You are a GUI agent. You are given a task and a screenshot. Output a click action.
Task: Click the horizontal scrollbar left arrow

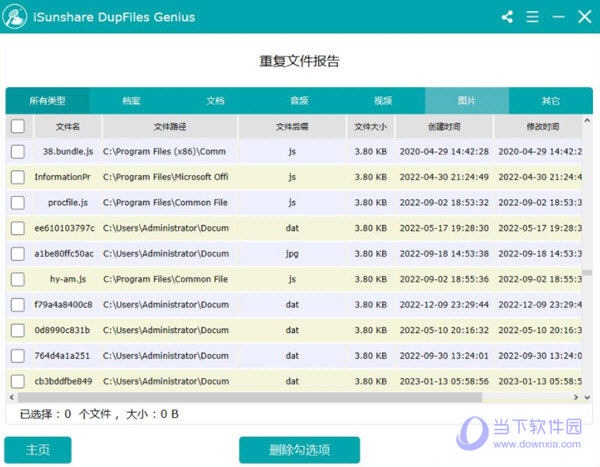point(12,397)
